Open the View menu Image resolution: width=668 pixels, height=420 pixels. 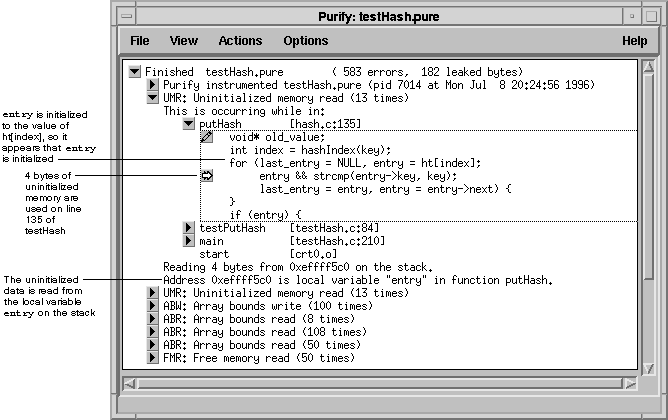point(184,41)
